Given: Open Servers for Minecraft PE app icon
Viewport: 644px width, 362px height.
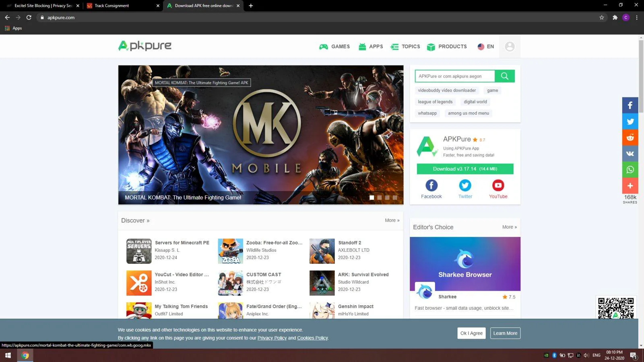Looking at the screenshot, I should (139, 251).
